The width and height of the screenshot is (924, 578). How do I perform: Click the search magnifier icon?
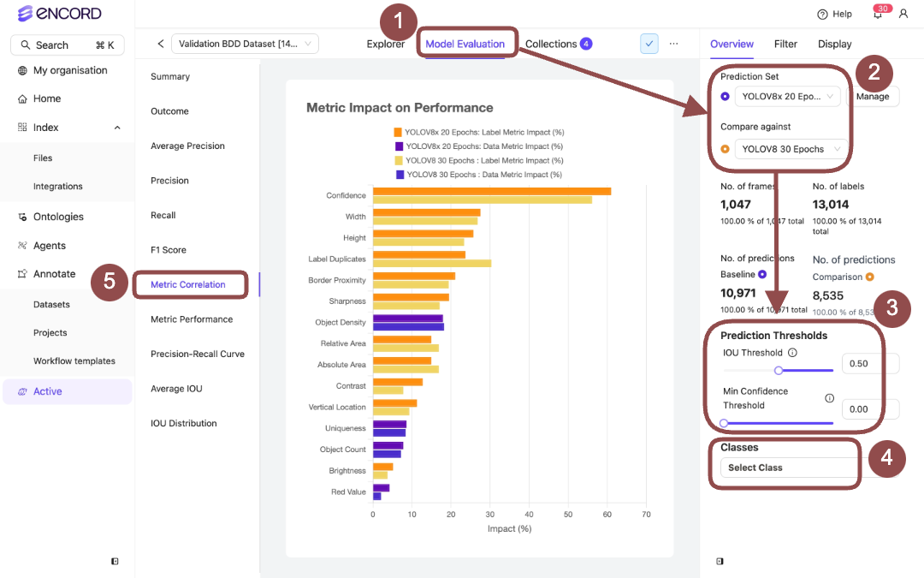point(26,45)
